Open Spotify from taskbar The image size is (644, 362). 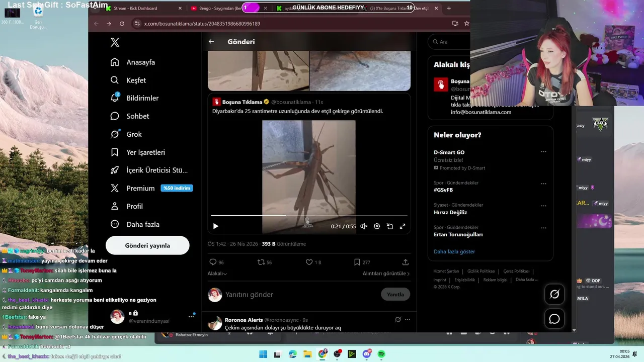coord(381,354)
